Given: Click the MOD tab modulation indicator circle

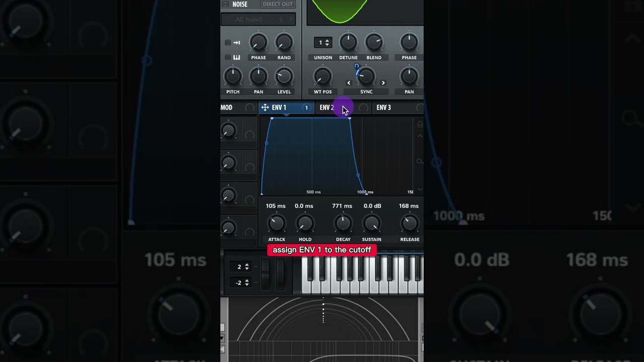Looking at the screenshot, I should [x=249, y=108].
